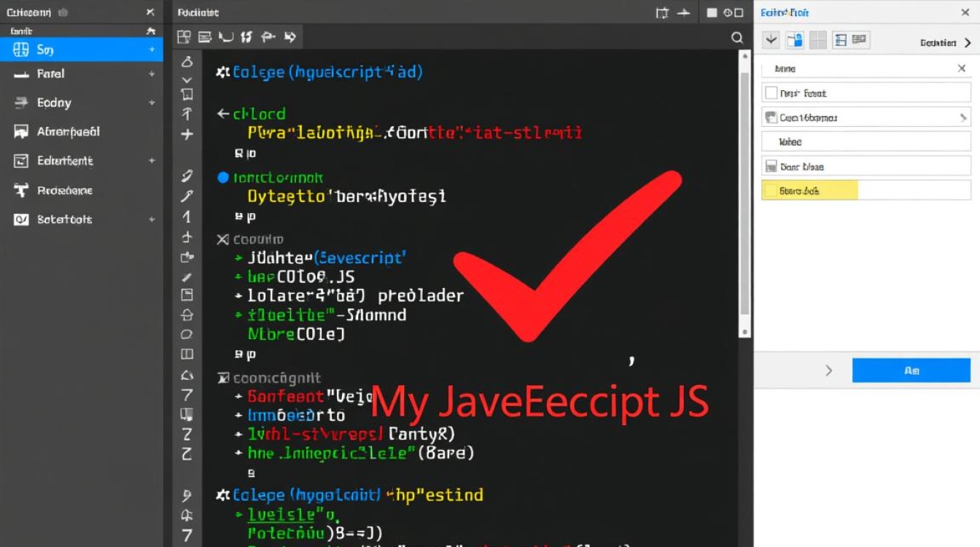The height and width of the screenshot is (547, 980).
Task: Close the right panel with its X
Action: [x=965, y=12]
